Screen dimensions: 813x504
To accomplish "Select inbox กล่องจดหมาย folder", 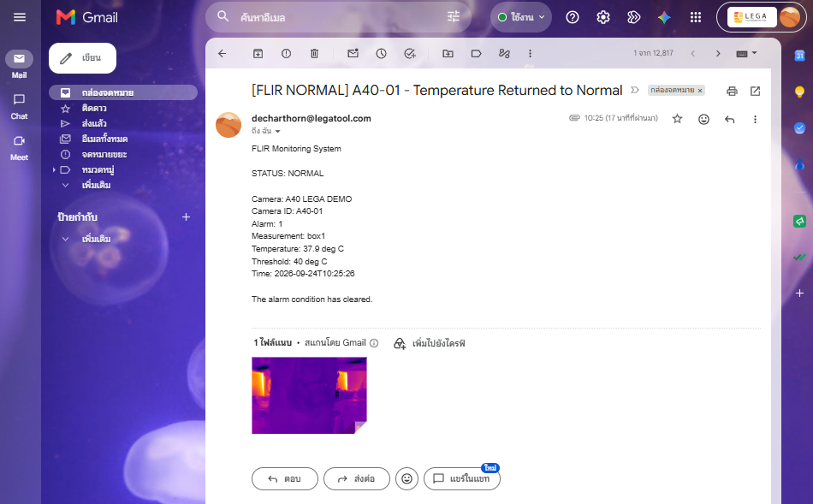I will [123, 92].
